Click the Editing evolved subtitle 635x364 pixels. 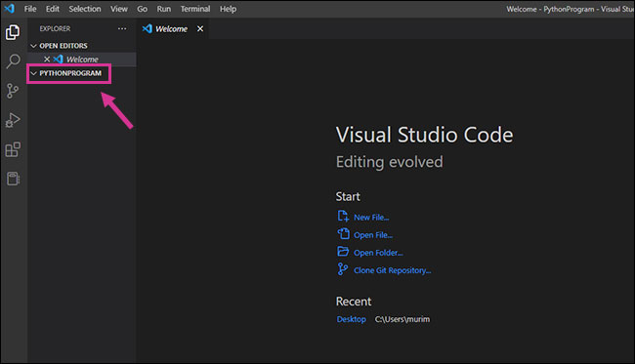coord(389,162)
